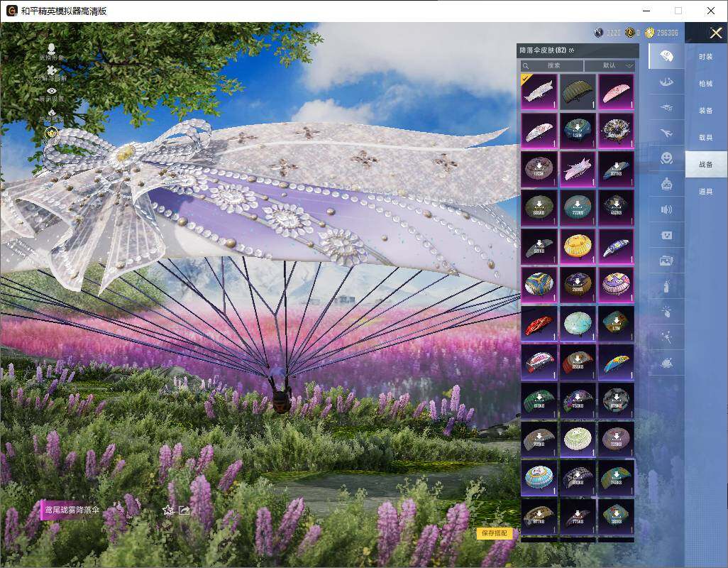The width and height of the screenshot is (728, 568).
Task: Select the pale mint round parachute thumbnail
Action: pyautogui.click(x=578, y=324)
